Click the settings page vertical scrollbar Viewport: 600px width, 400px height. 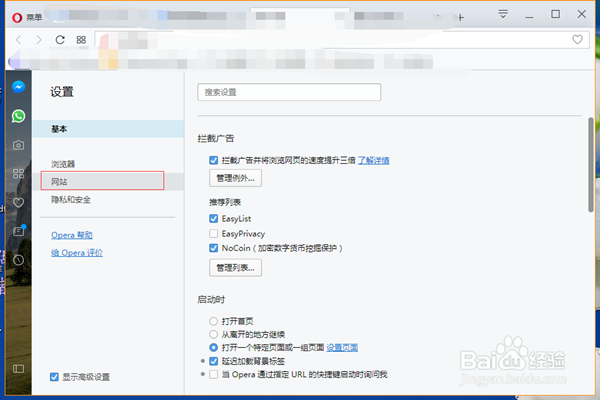point(591,165)
